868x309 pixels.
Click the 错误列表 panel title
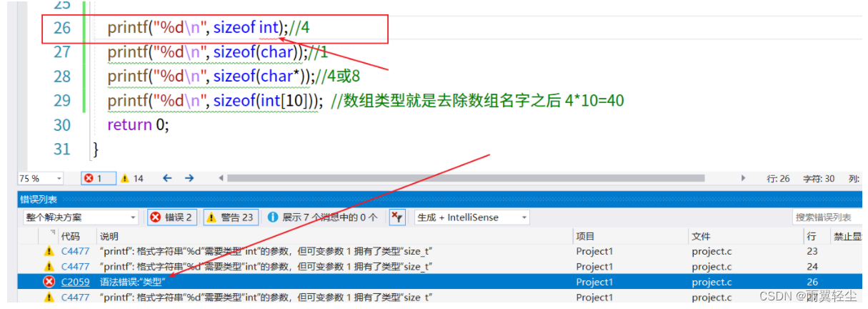pyautogui.click(x=39, y=200)
